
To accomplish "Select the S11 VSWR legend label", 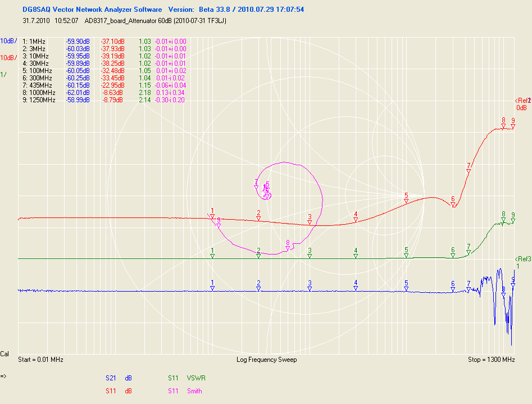I will pyautogui.click(x=187, y=378).
